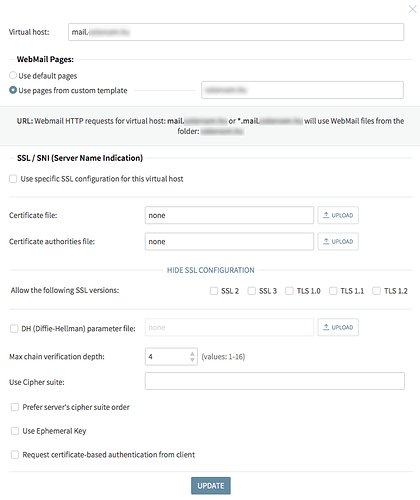Enable TLS 1.2 checkbox

(376, 291)
